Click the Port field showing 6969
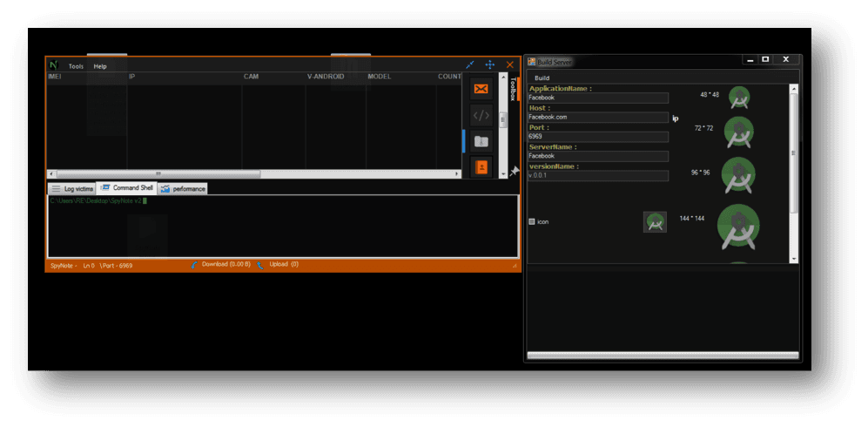The width and height of the screenshot is (868, 427). (x=598, y=137)
